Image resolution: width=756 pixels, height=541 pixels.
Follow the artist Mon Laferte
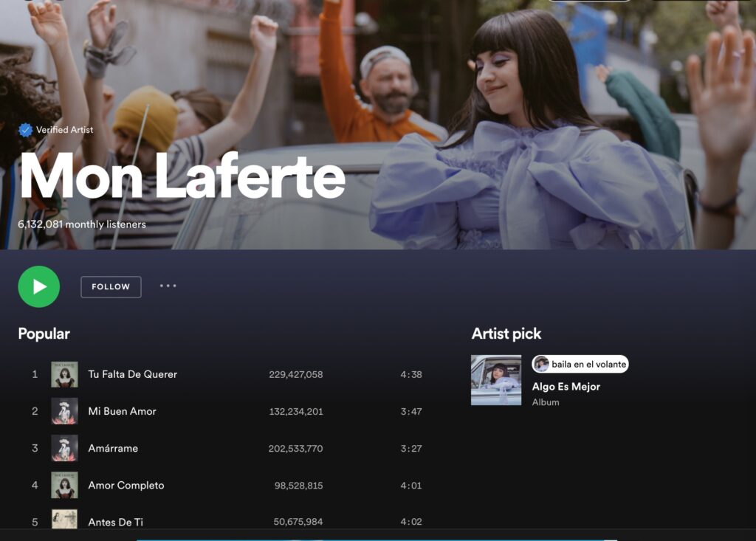111,287
